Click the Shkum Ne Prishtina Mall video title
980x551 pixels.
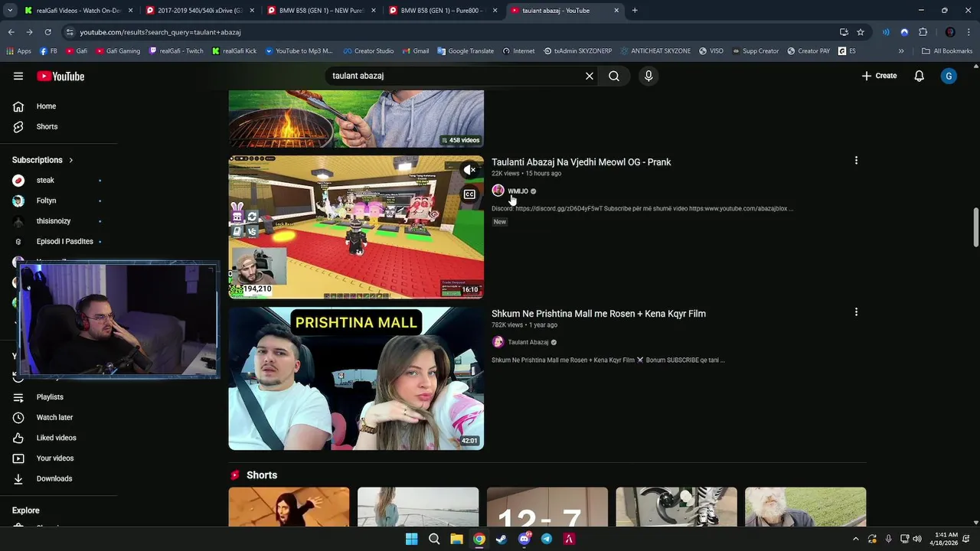[x=599, y=314]
